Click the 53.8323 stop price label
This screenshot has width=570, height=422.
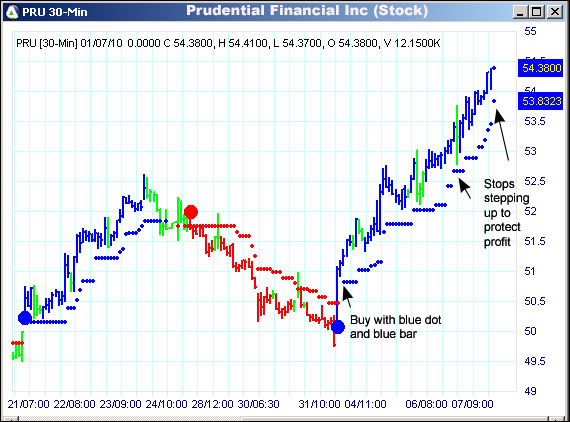[541, 101]
